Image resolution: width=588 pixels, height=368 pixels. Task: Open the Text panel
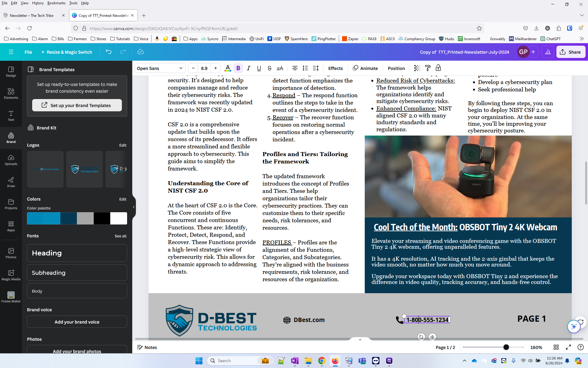(x=11, y=116)
